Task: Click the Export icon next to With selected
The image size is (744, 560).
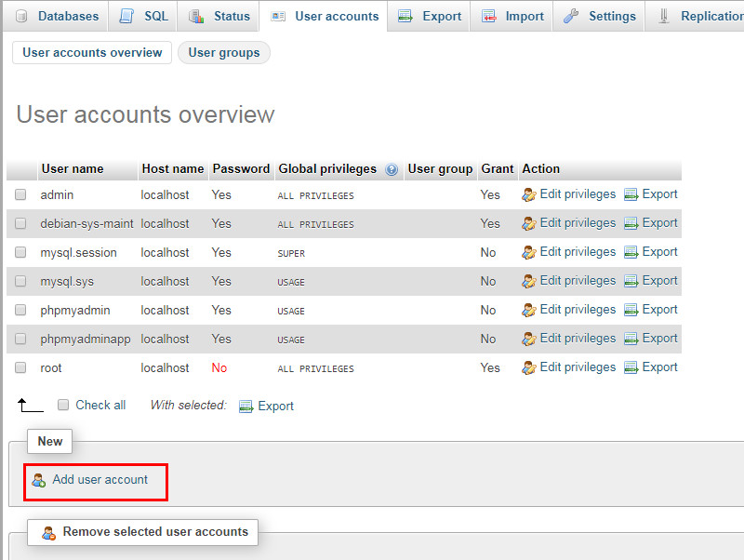Action: tap(246, 407)
